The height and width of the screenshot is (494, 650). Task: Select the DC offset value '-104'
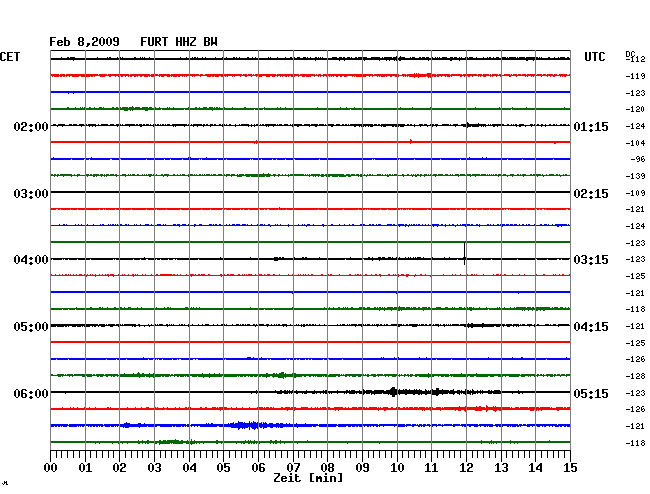[x=636, y=143]
